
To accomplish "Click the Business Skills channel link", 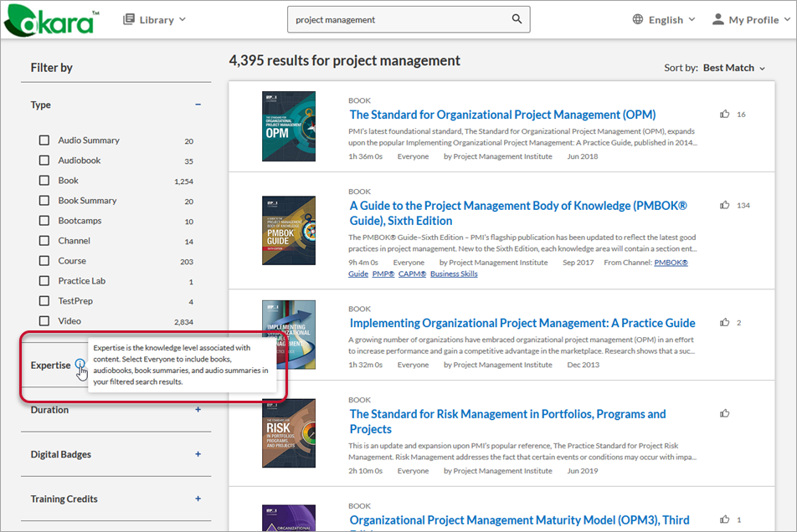I will [454, 274].
